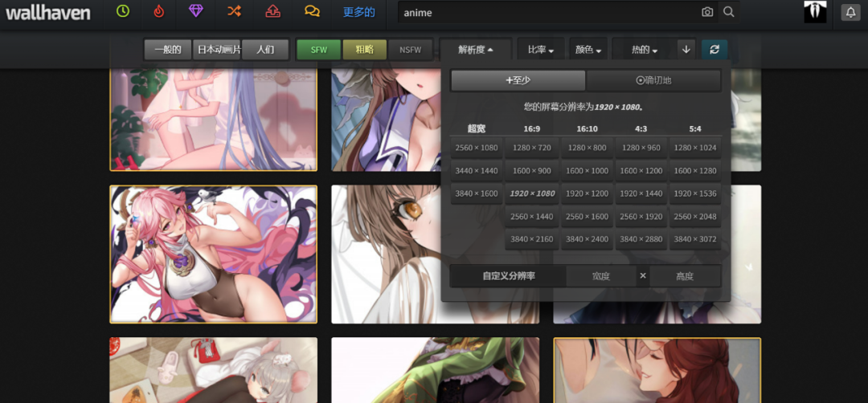Select the 确切地 exactly mode
Viewport: 868px width, 403px height.
coord(653,80)
